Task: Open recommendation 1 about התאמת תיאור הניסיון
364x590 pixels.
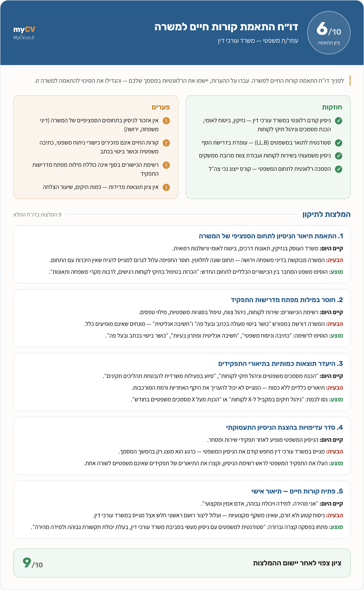Action: (182, 254)
